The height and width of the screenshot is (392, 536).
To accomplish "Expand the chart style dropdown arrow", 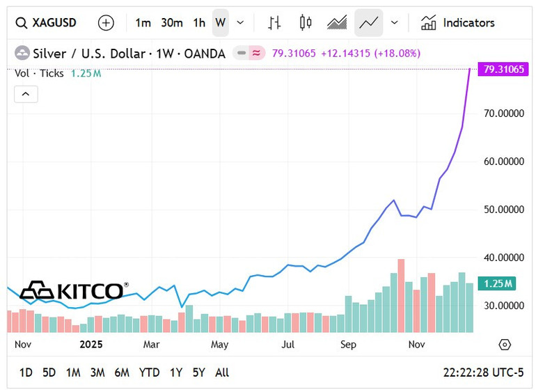I will (x=395, y=23).
